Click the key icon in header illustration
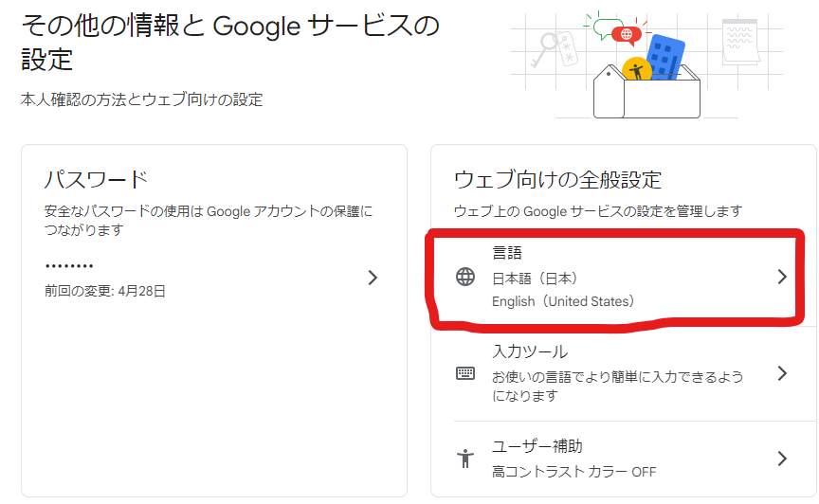 point(545,49)
